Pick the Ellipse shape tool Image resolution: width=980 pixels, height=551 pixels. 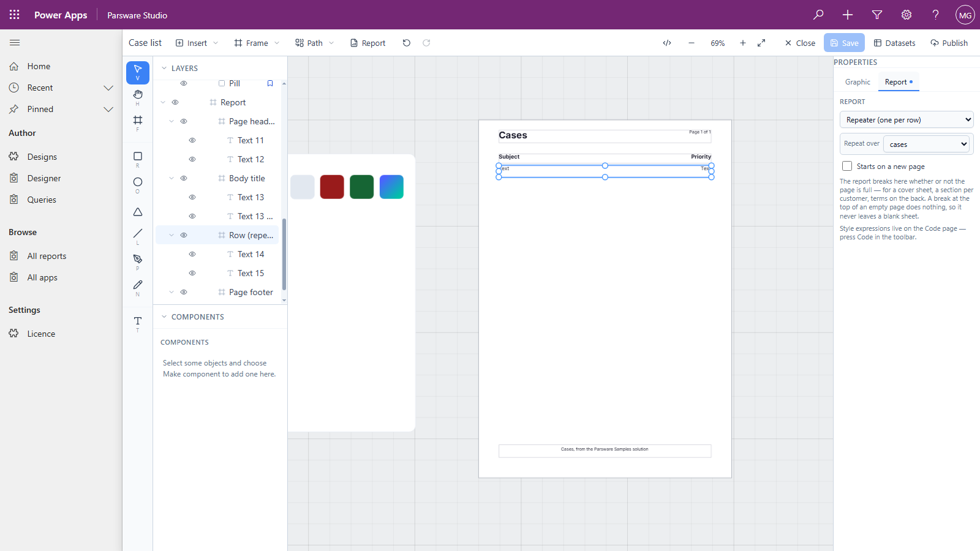click(x=138, y=184)
